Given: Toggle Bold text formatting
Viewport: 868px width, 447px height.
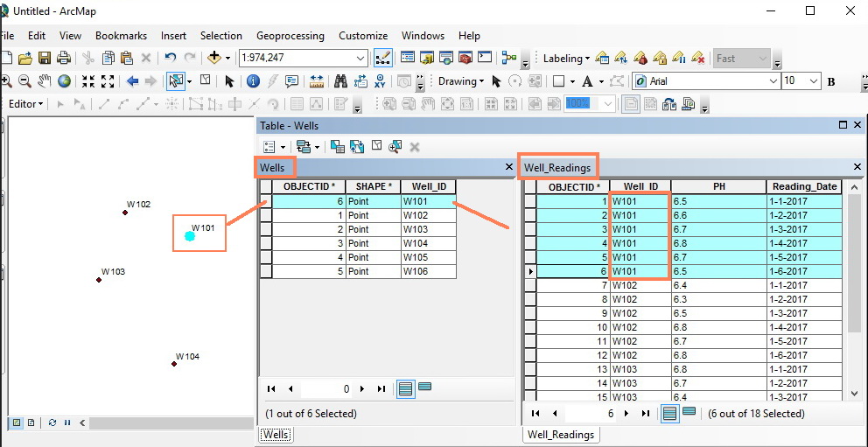Looking at the screenshot, I should click(830, 81).
